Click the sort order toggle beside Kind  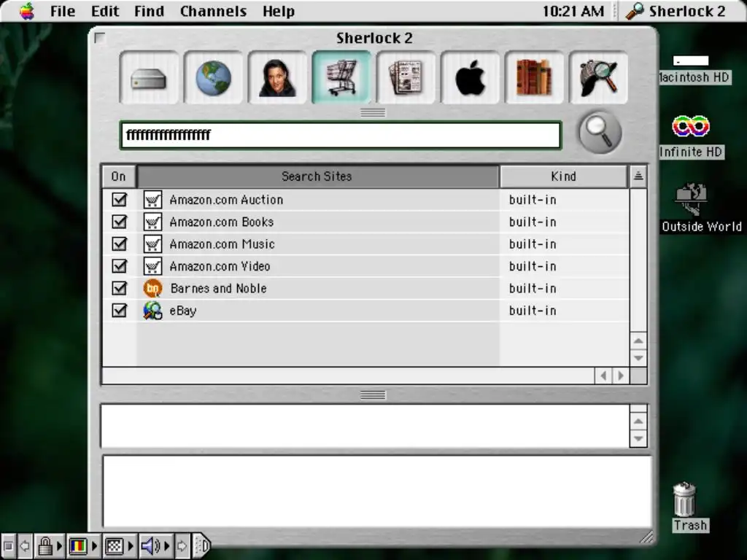pos(638,176)
